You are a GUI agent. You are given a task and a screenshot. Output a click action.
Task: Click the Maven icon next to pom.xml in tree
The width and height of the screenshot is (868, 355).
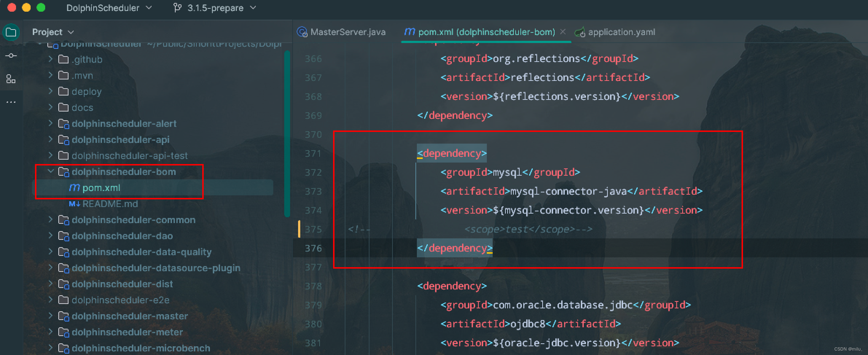point(74,187)
